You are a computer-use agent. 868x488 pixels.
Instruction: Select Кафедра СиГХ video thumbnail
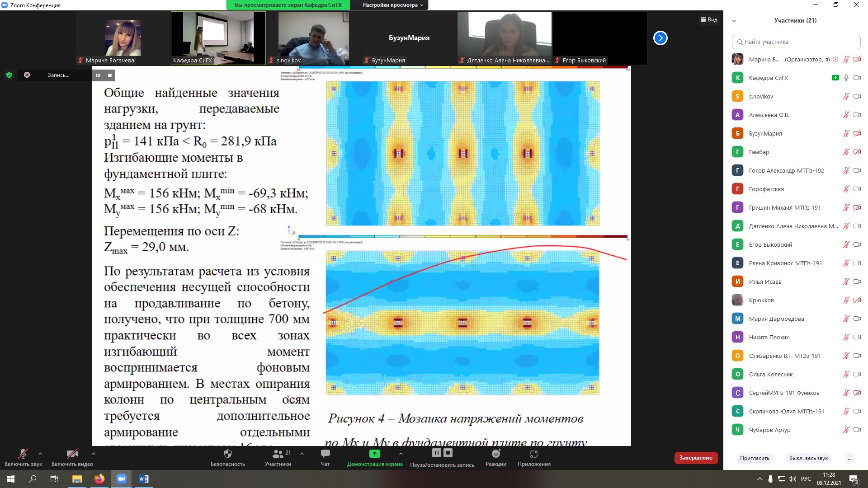point(218,38)
